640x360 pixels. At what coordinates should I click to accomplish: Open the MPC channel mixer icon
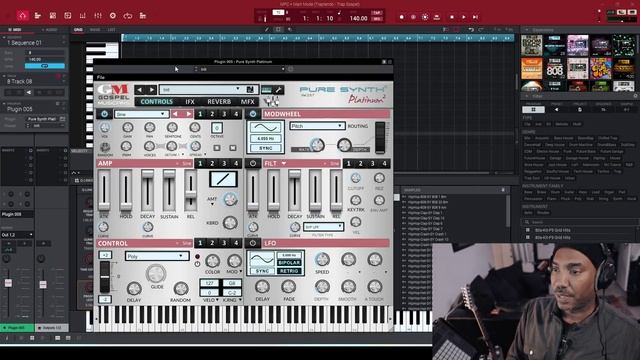tap(98, 16)
